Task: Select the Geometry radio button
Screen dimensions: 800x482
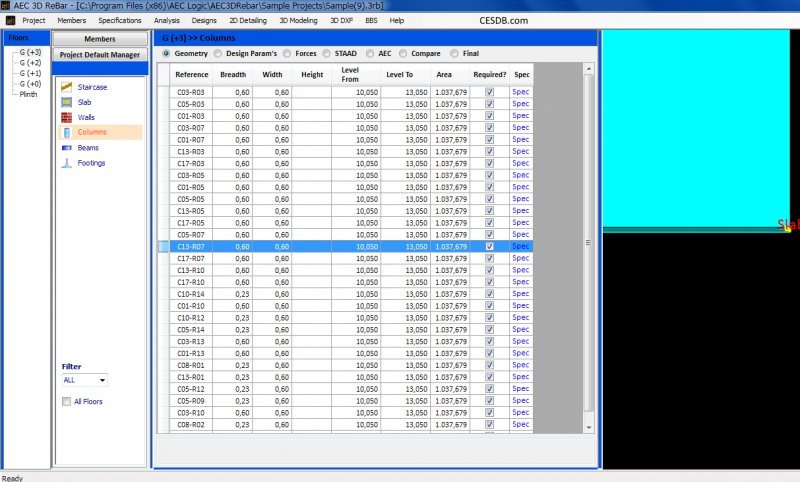Action: pos(166,54)
